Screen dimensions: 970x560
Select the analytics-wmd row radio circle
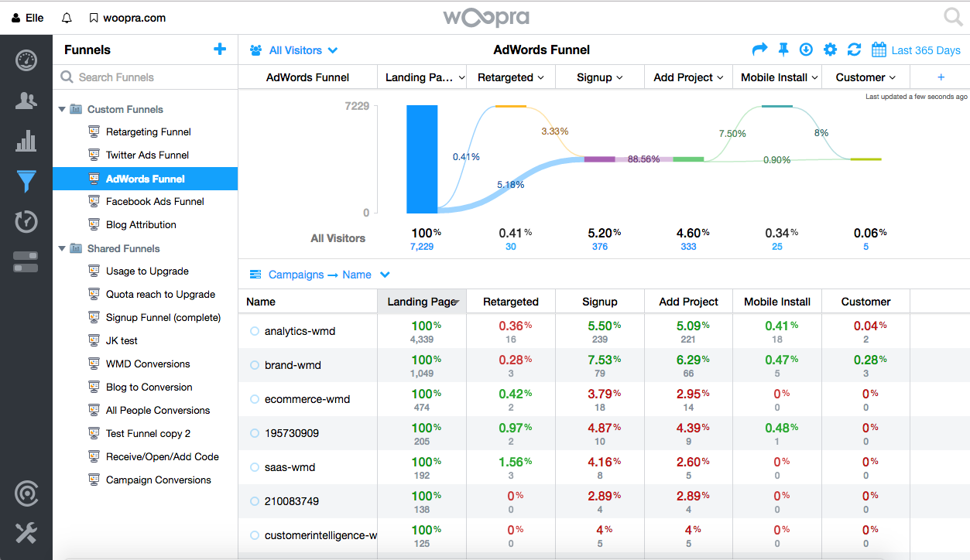click(254, 331)
